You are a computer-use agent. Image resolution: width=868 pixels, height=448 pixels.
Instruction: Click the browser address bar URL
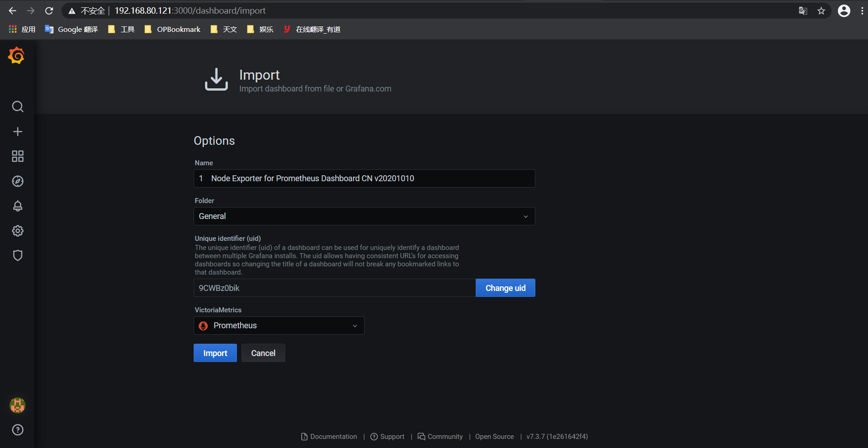(x=190, y=10)
